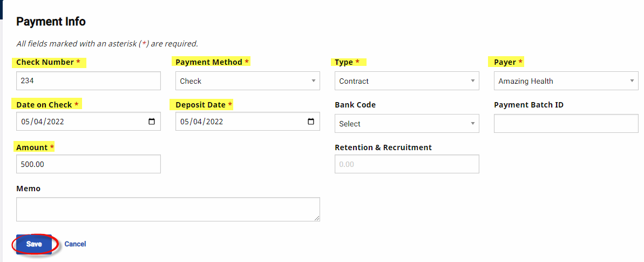Screen dimensions: 644x262
Task: Click the Memo text area
Action: (x=168, y=210)
